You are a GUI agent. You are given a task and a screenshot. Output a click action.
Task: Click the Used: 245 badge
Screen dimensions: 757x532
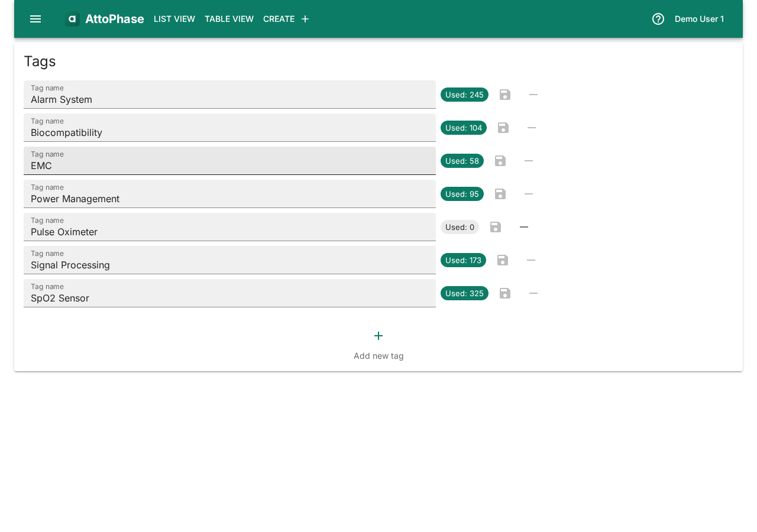tap(464, 95)
